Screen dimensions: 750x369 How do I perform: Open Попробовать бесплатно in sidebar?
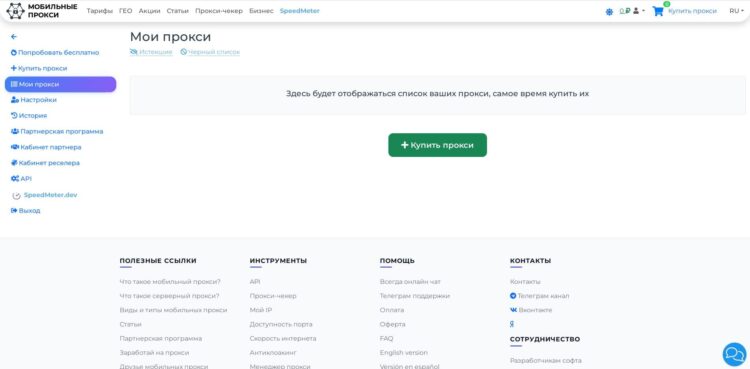55,53
